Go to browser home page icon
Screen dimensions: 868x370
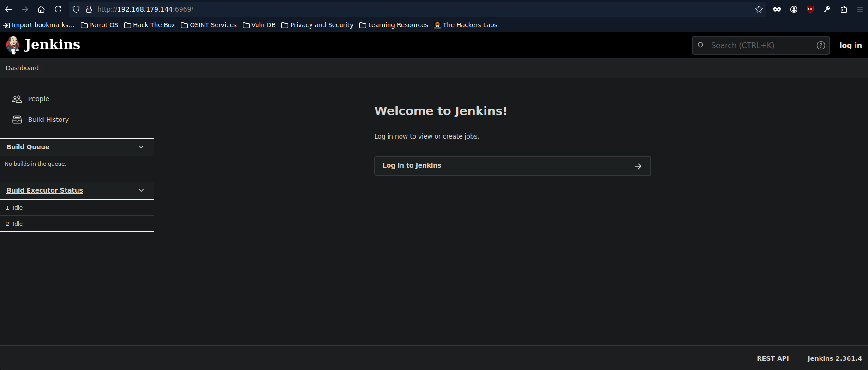coord(42,9)
